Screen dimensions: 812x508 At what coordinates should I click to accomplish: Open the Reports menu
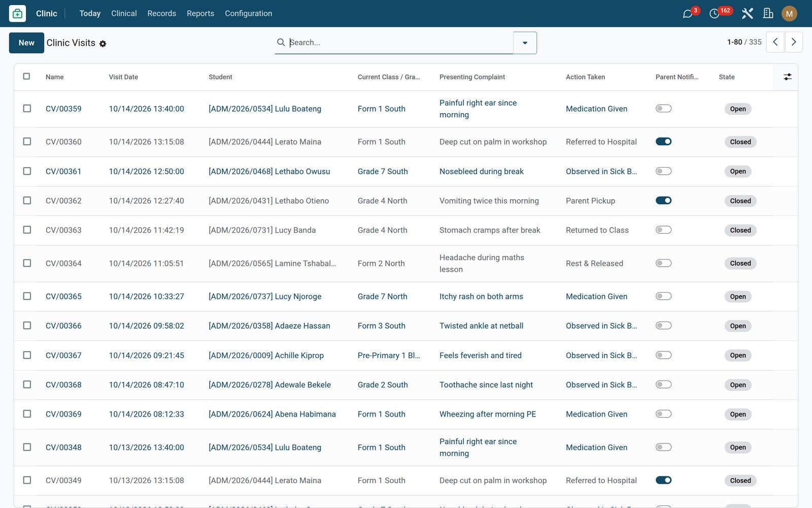click(x=200, y=14)
